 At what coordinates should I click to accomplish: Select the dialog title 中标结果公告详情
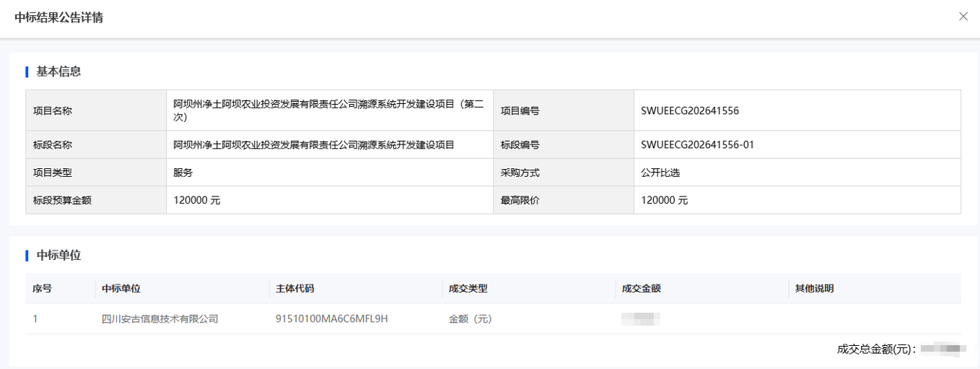(x=58, y=17)
